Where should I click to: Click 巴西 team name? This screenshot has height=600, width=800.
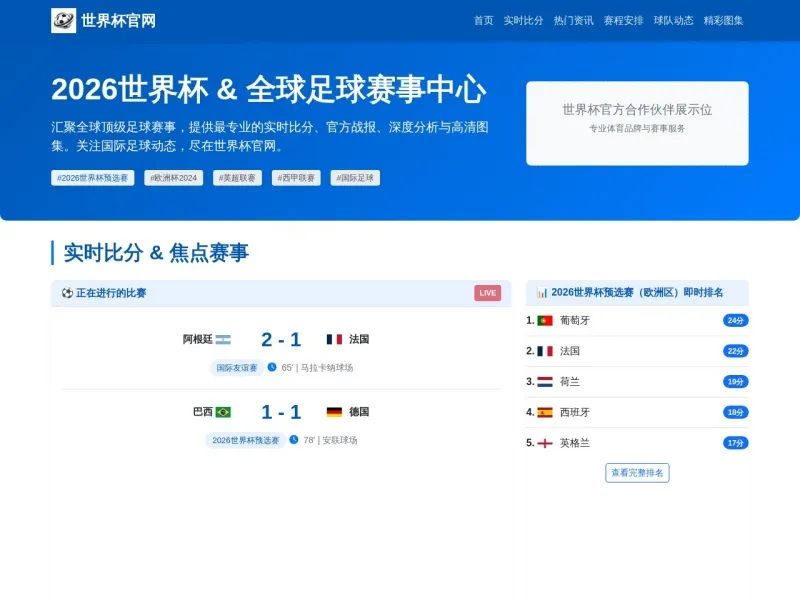tap(203, 412)
